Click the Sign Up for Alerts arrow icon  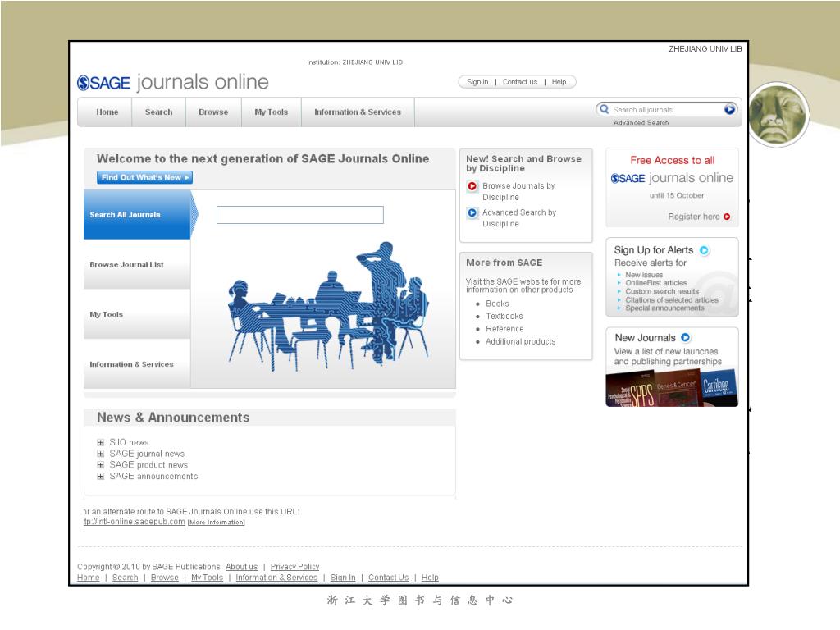point(704,250)
